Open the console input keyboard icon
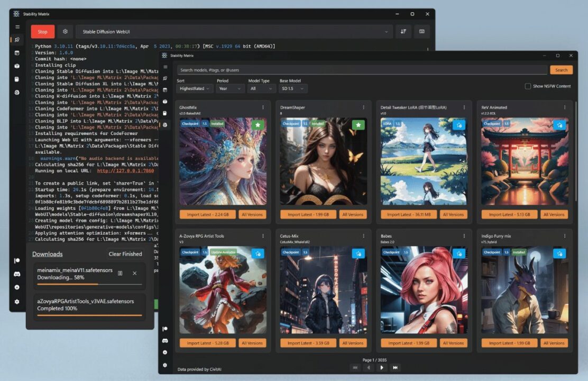 point(422,32)
